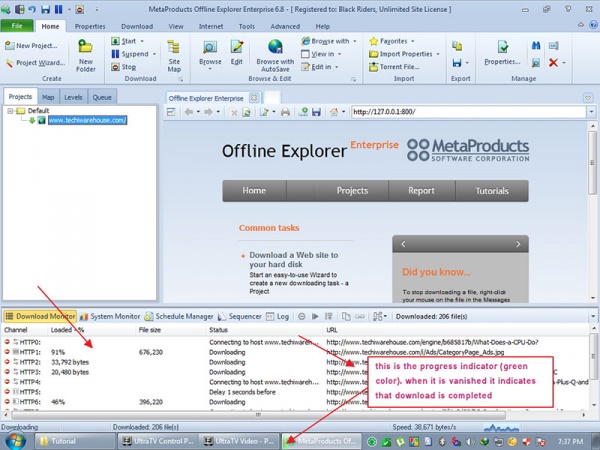Choose Browse with AutoSave

[275, 56]
